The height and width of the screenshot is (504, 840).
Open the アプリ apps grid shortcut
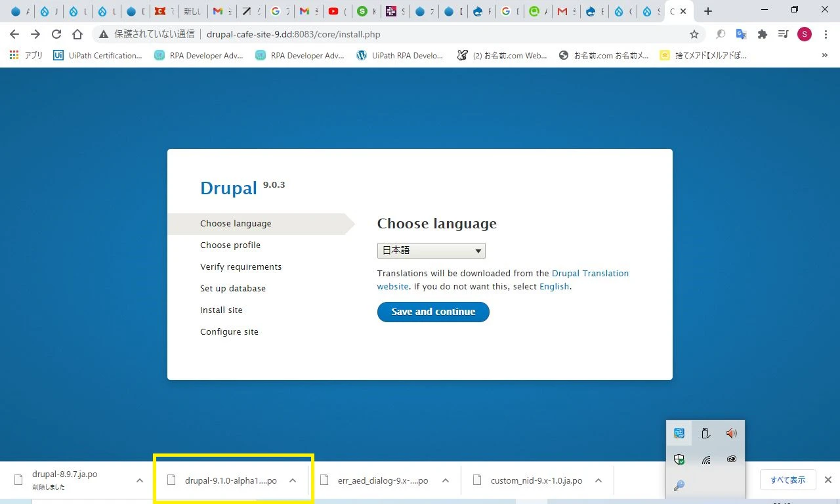pyautogui.click(x=26, y=56)
